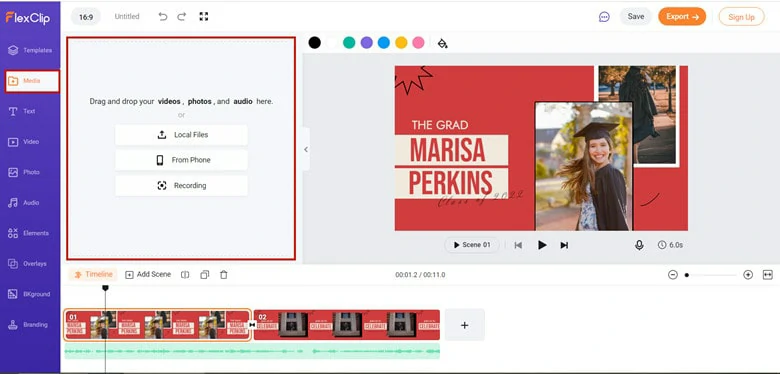Open the 16:9 aspect ratio selector
The width and height of the screenshot is (780, 374).
tap(86, 16)
